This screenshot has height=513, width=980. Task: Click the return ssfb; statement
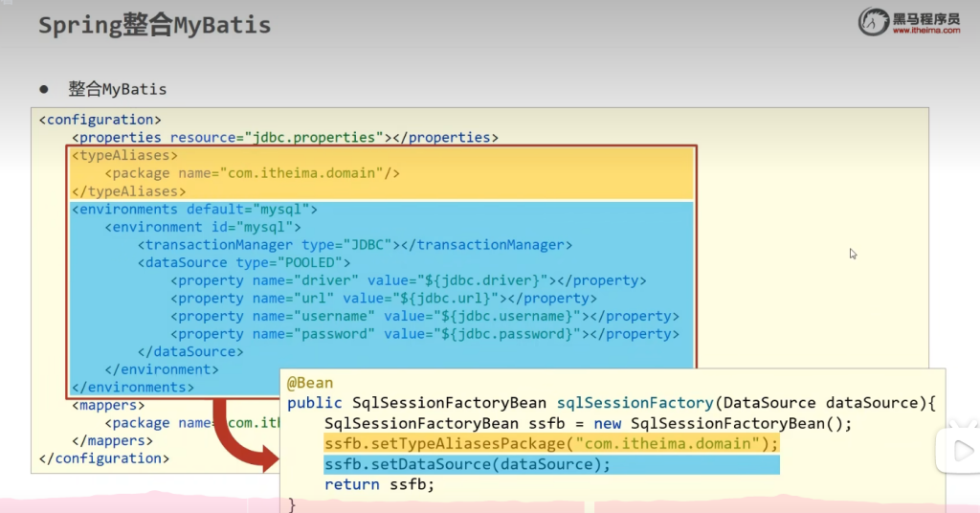point(379,484)
